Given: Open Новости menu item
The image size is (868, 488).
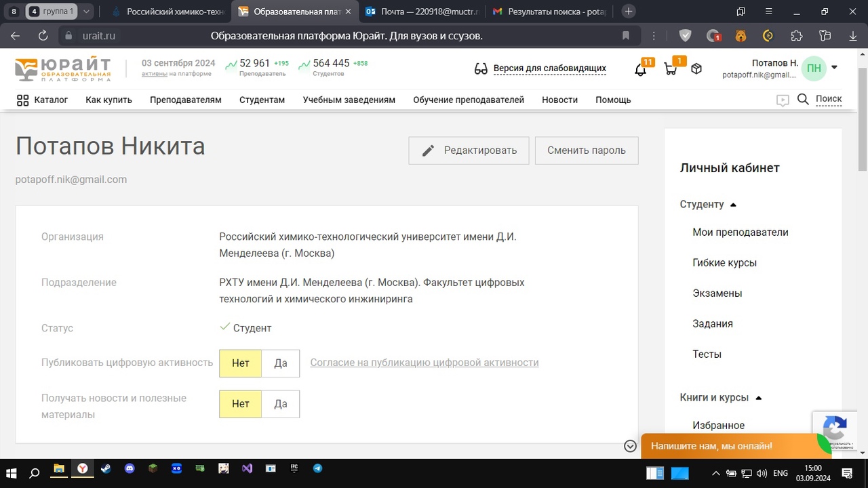Looking at the screenshot, I should tap(559, 100).
